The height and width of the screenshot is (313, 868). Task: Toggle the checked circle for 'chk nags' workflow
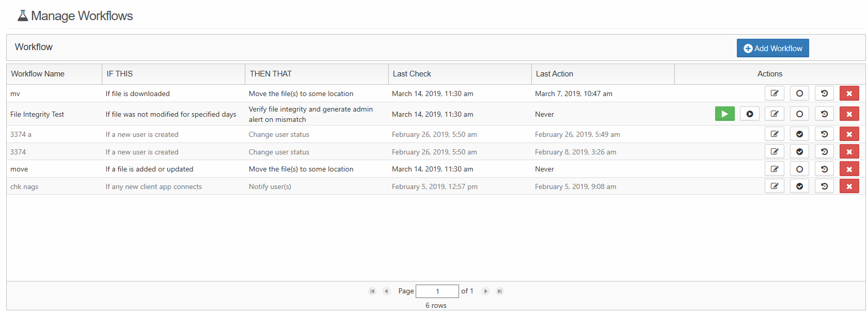799,186
